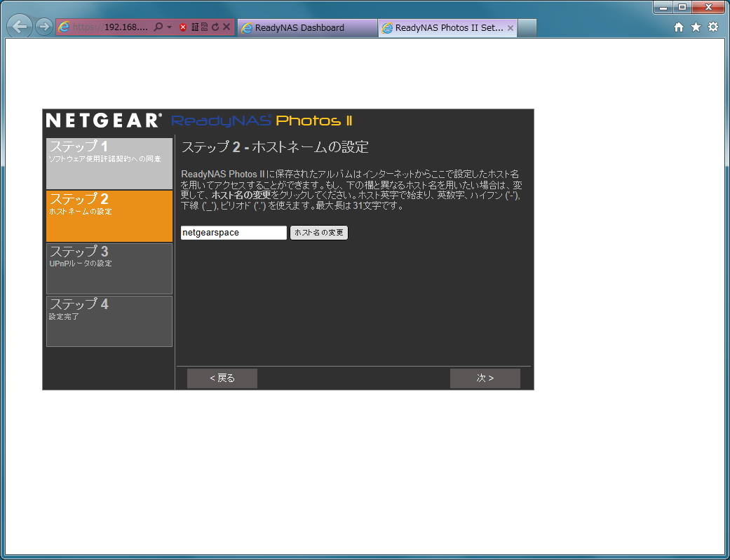730x560 pixels.
Task: Open the browser Home page icon
Action: [x=678, y=27]
